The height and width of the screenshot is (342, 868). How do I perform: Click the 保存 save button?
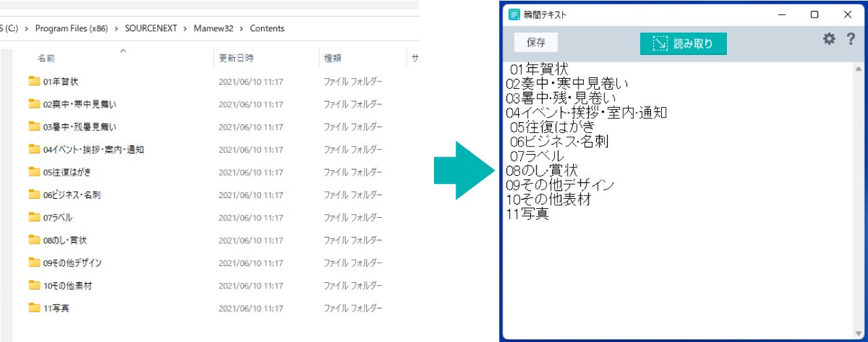(536, 42)
